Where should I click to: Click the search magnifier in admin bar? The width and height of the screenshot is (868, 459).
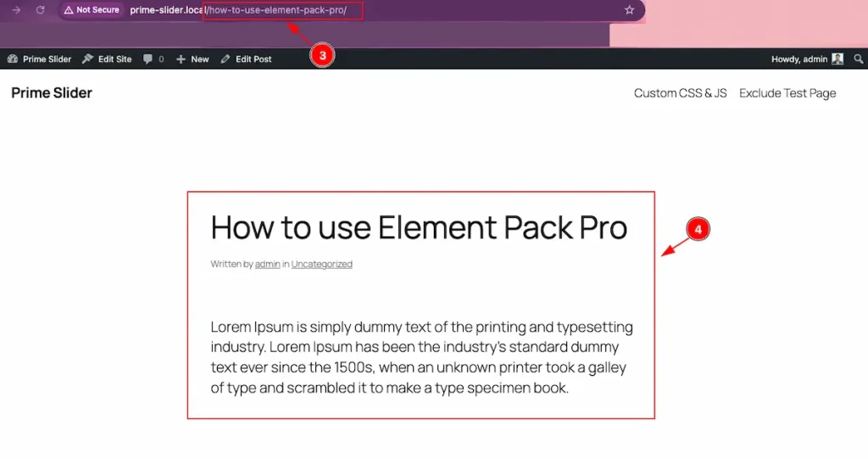click(858, 59)
